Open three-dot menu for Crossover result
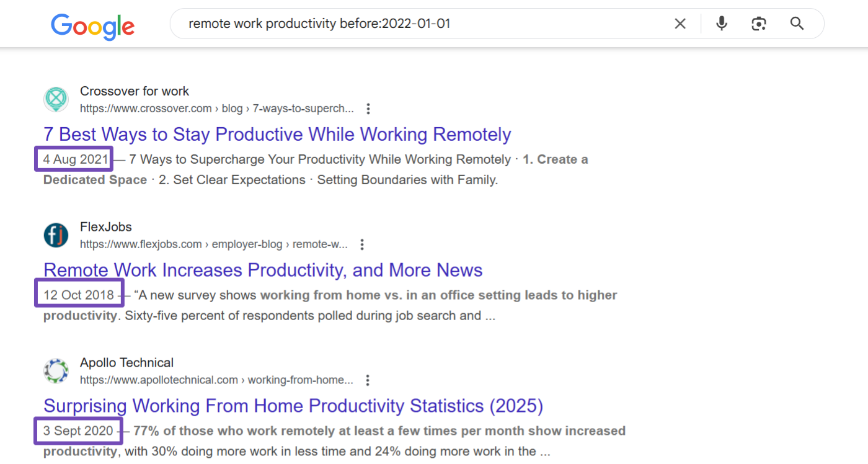 coord(368,109)
